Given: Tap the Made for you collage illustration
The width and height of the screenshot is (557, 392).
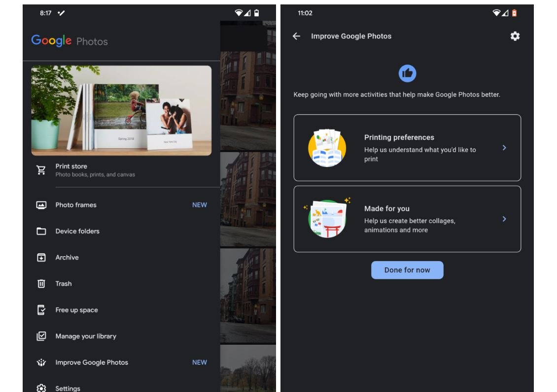Looking at the screenshot, I should point(327,219).
